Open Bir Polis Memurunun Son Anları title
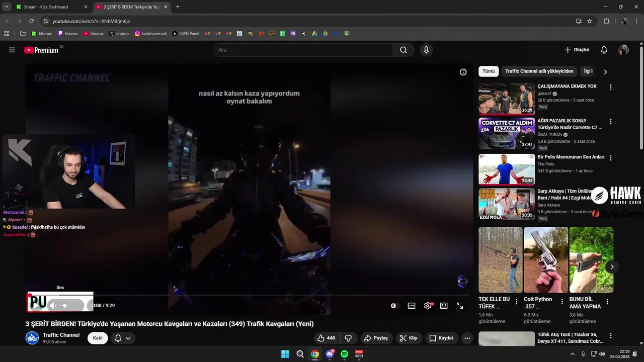This screenshot has width=644, height=362. coord(571,157)
